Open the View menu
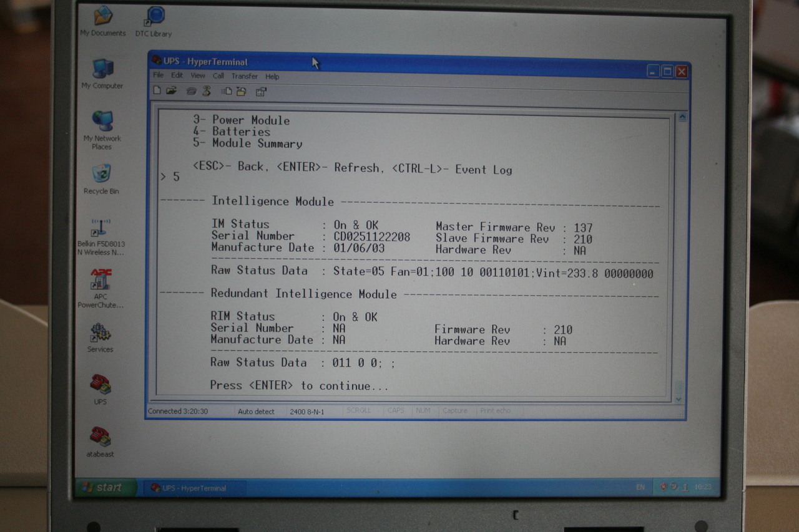 click(x=198, y=75)
